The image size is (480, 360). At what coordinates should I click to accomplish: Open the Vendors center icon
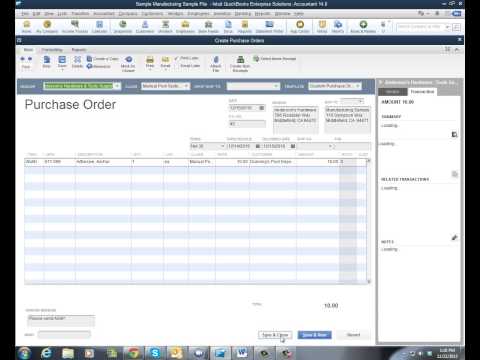165,26
